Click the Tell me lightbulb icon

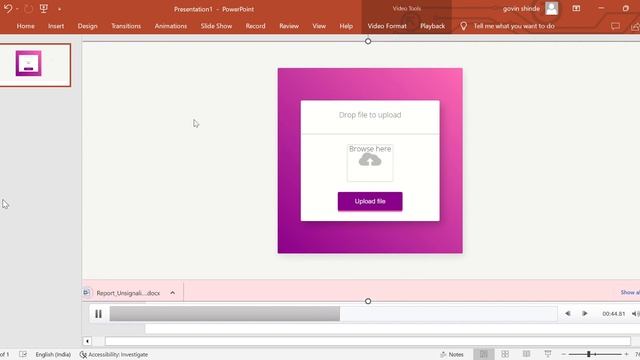(x=463, y=26)
